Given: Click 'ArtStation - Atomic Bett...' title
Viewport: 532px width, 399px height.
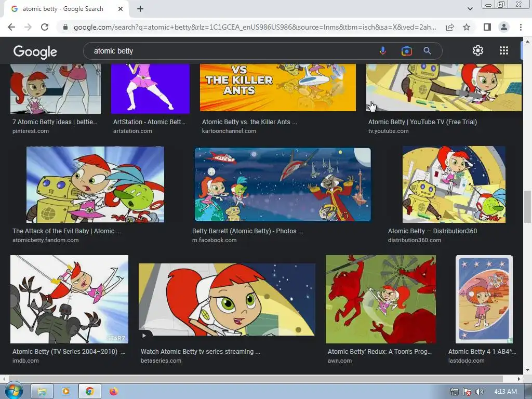Looking at the screenshot, I should 149,122.
